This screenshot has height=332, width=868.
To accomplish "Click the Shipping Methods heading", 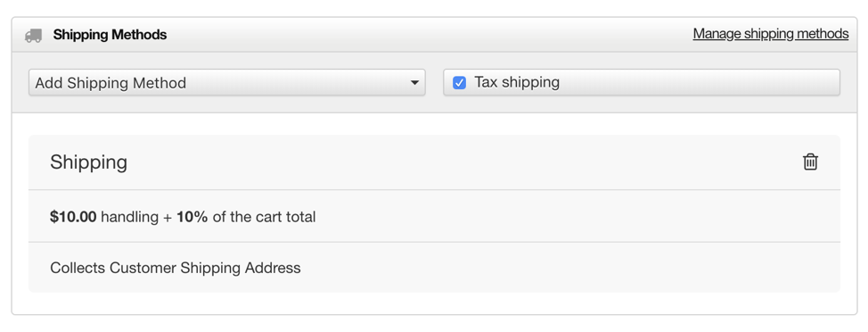I will (x=110, y=35).
